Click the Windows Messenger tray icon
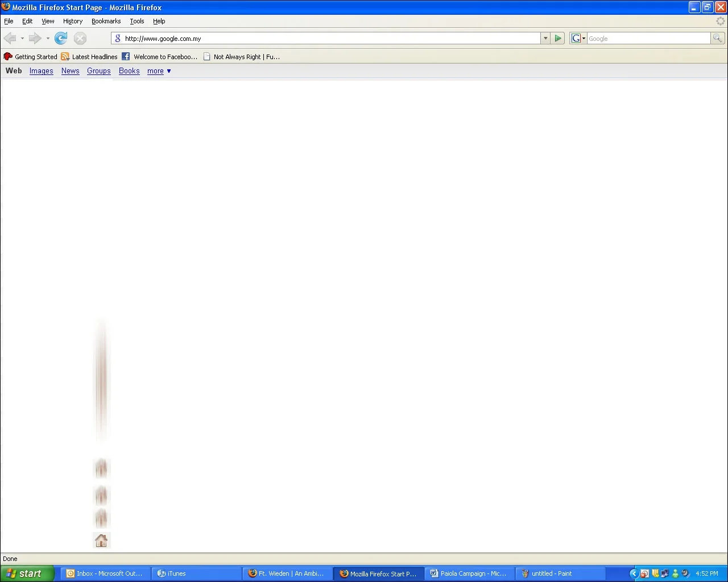 [675, 573]
